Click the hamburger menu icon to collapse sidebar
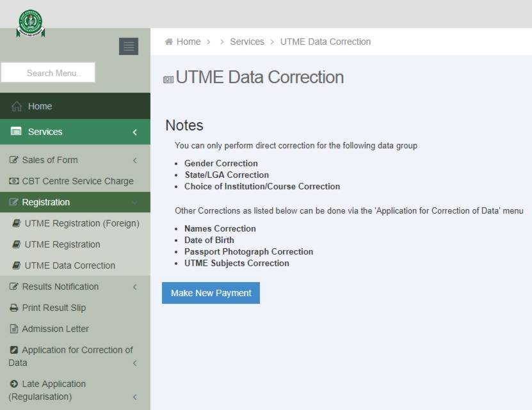Viewport: 532px width, 410px height. (128, 46)
